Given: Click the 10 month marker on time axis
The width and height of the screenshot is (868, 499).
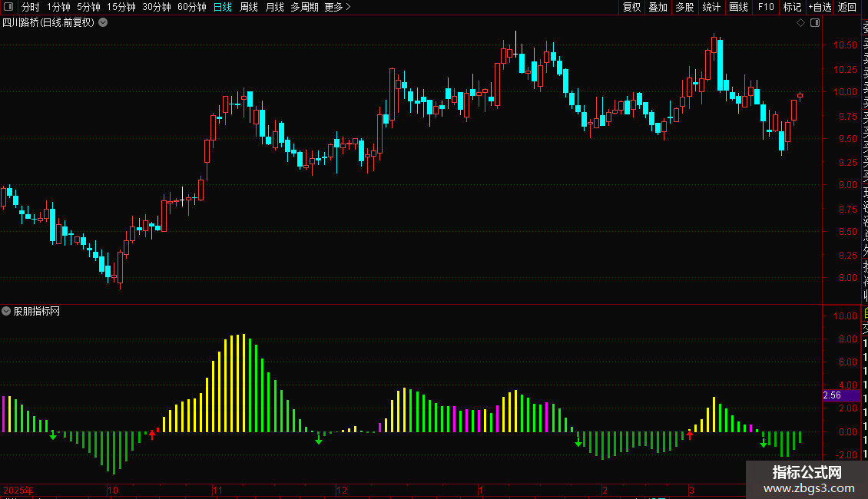Looking at the screenshot, I should 112,490.
